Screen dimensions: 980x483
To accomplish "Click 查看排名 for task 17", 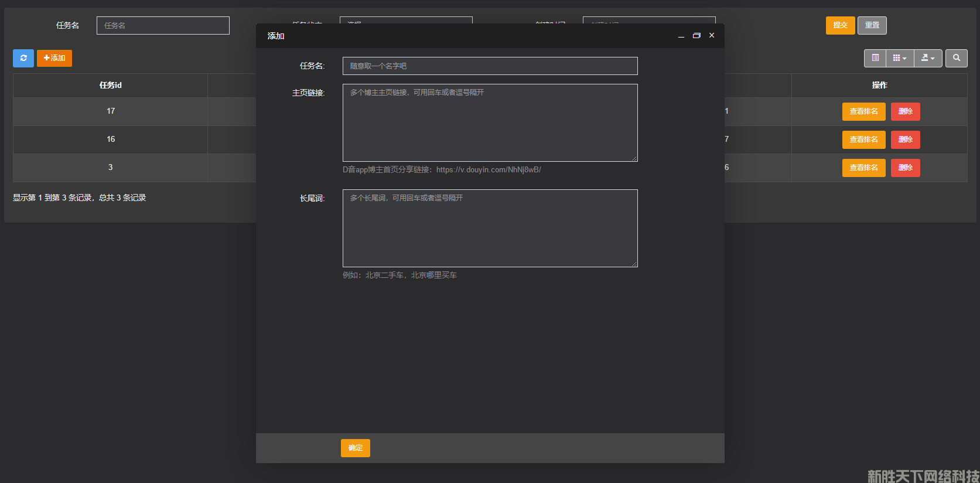I will 863,111.
